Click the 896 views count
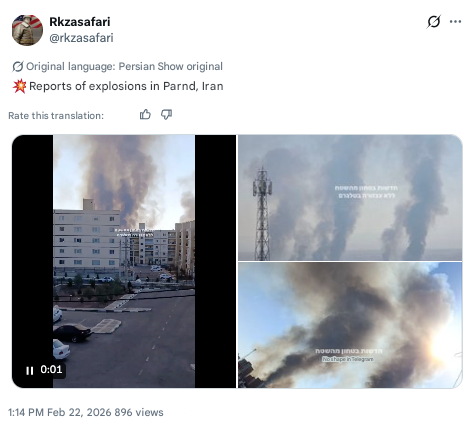 (139, 412)
